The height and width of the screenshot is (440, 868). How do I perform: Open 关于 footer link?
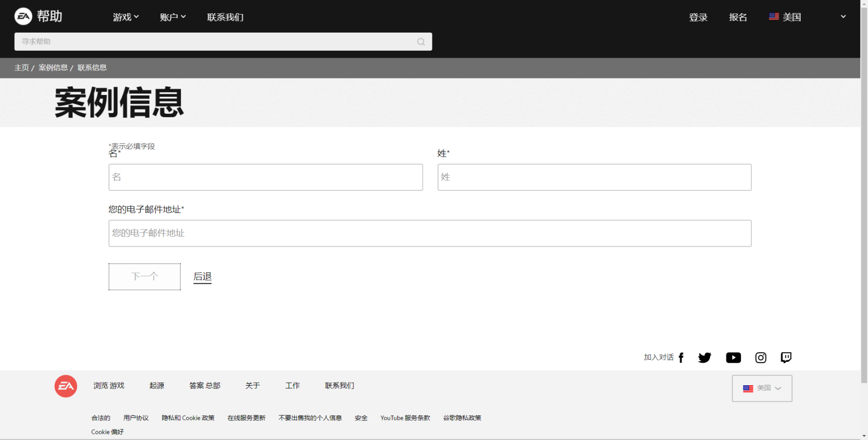tap(253, 386)
